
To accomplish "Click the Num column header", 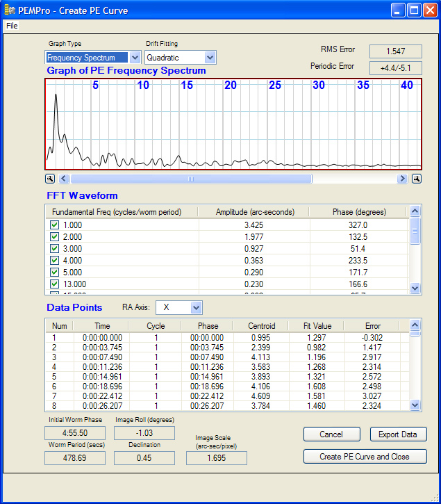I will [x=60, y=326].
